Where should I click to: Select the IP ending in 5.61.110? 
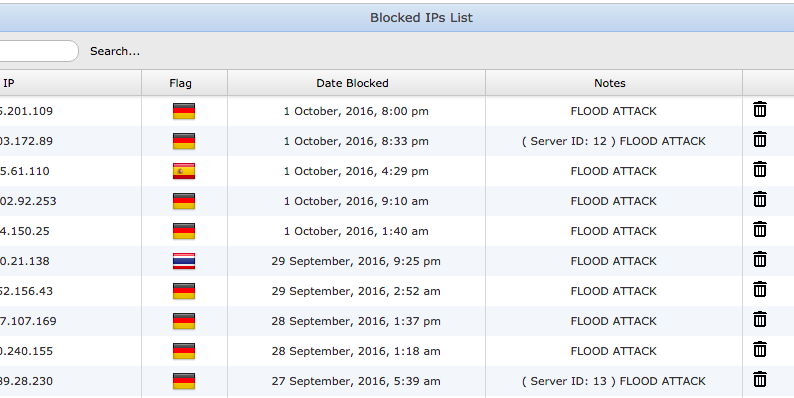click(x=25, y=171)
